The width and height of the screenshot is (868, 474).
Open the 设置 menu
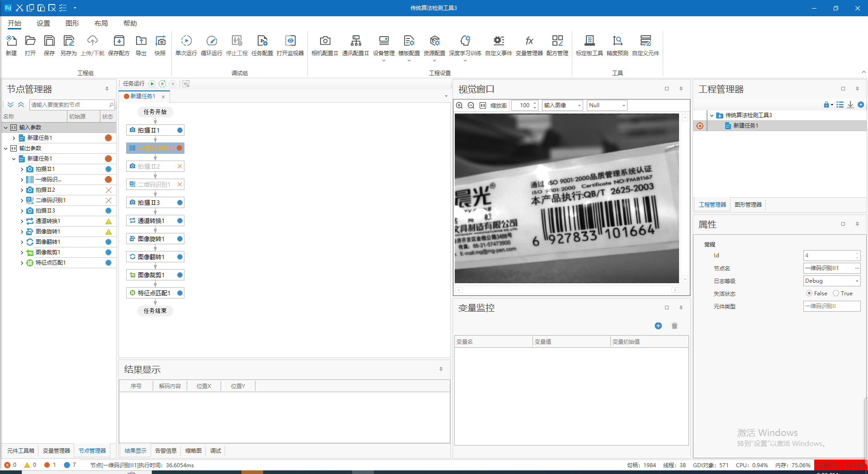click(x=43, y=24)
